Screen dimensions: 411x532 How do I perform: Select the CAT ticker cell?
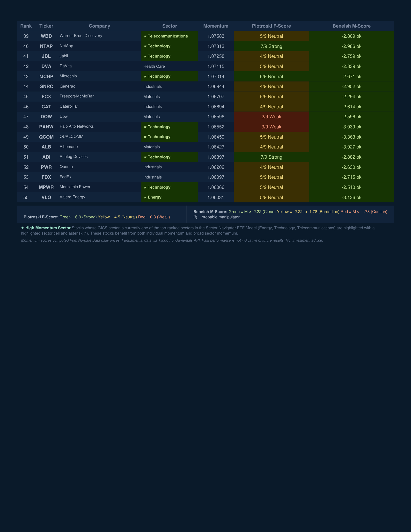point(46,107)
